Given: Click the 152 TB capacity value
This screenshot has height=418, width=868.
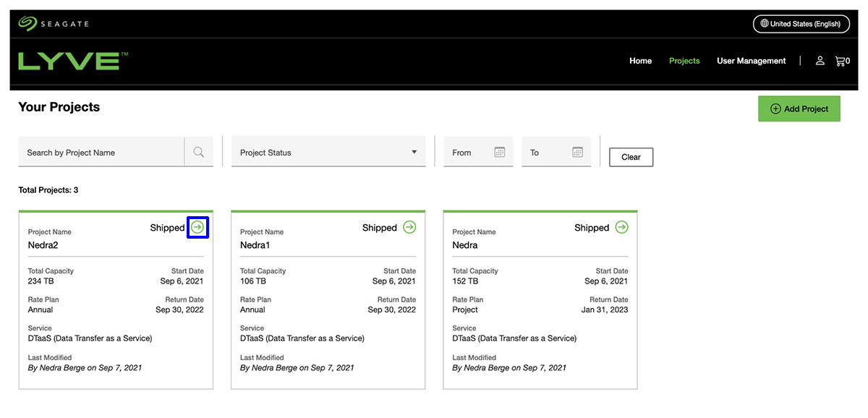Looking at the screenshot, I should 465,281.
